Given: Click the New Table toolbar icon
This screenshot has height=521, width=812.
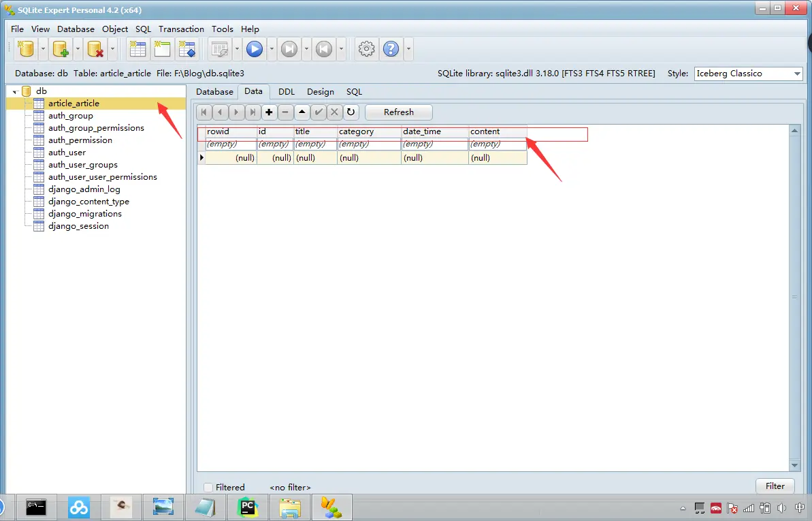Looking at the screenshot, I should (137, 49).
